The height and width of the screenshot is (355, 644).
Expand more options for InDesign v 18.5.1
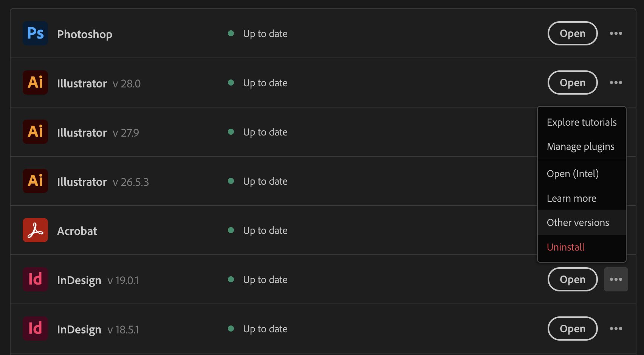pyautogui.click(x=616, y=329)
